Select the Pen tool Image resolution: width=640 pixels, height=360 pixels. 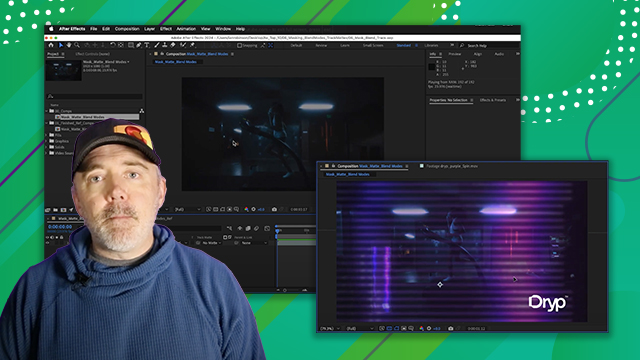[x=139, y=45]
